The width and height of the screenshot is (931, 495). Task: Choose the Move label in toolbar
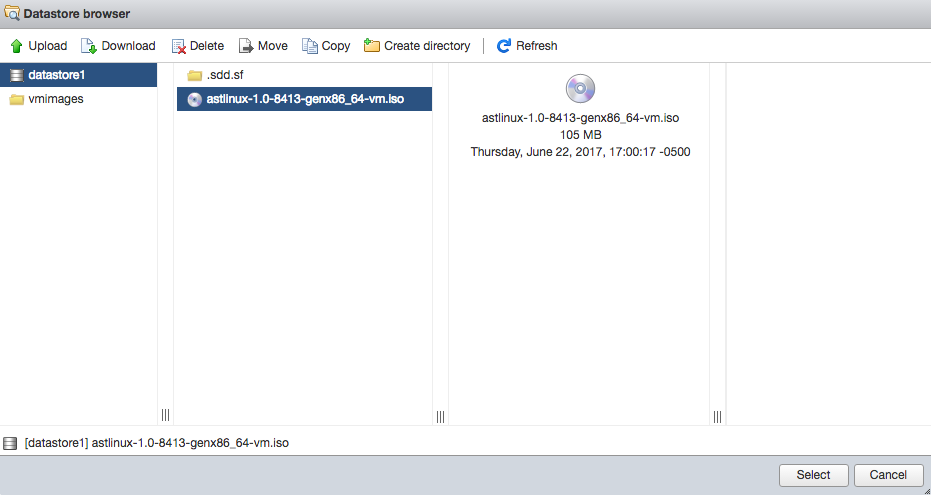click(273, 46)
